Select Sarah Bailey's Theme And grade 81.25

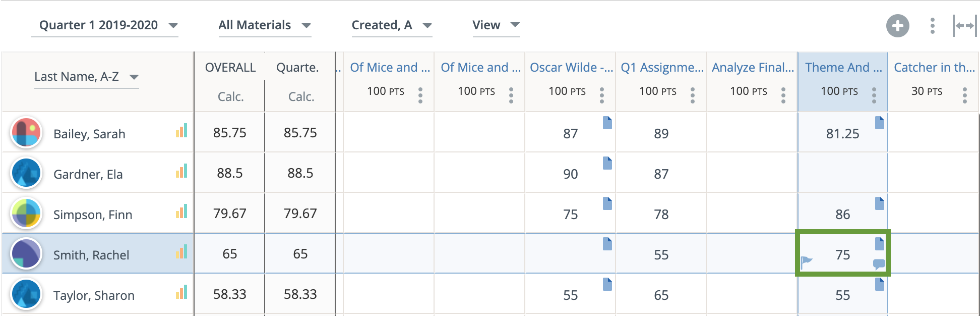(x=842, y=134)
